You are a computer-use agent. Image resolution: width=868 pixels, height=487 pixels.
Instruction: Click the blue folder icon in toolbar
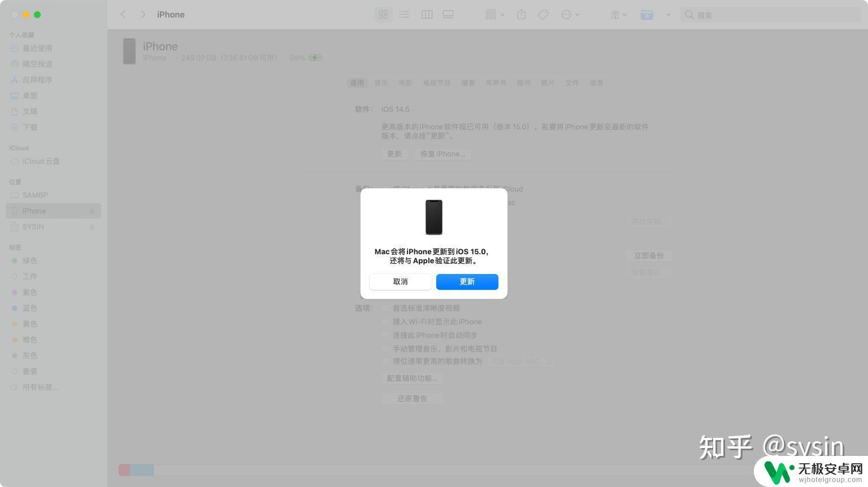647,15
